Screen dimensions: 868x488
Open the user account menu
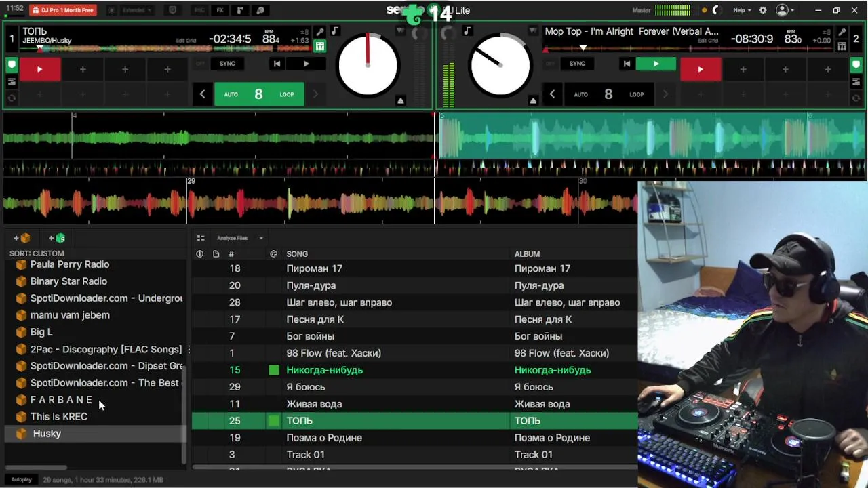pos(785,10)
